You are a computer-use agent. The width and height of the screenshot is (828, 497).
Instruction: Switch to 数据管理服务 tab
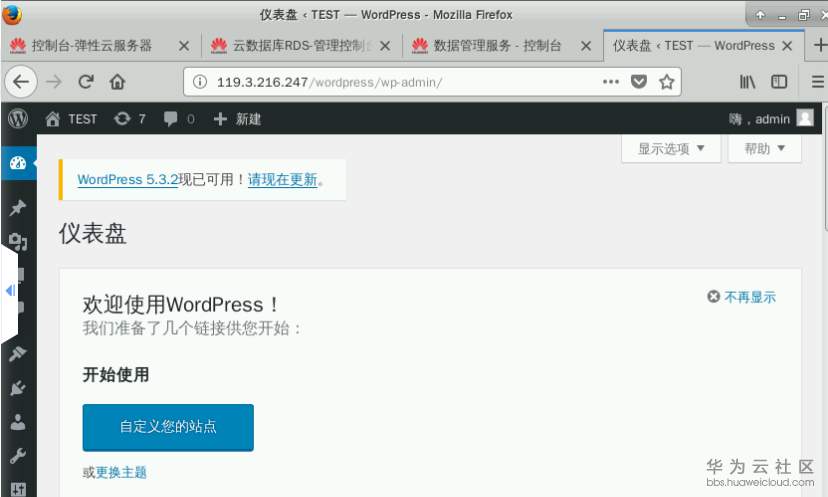(x=496, y=45)
